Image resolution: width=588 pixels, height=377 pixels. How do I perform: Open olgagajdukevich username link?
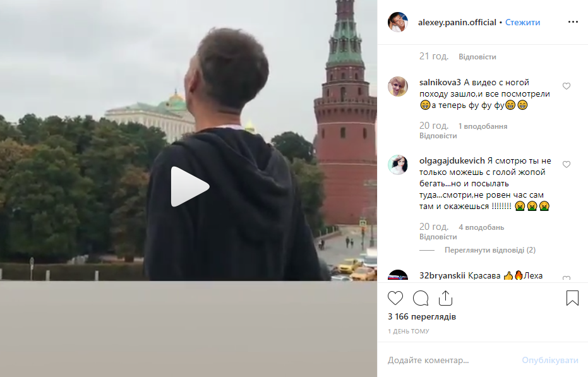click(x=452, y=161)
